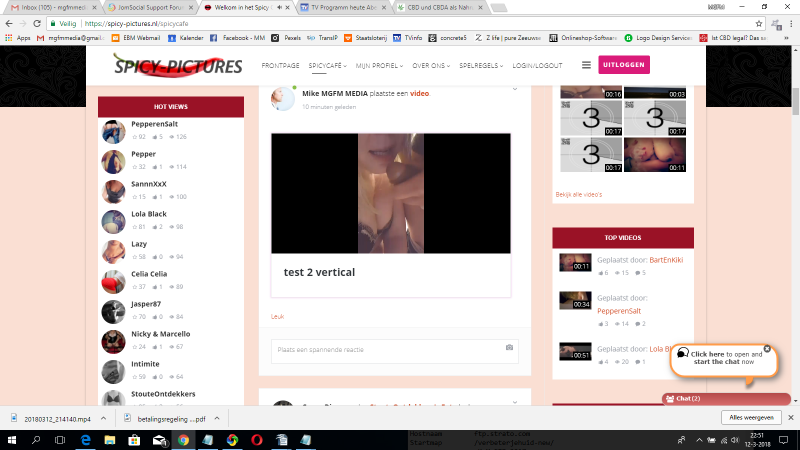The height and width of the screenshot is (450, 800).
Task: Mute the Spicy tab audio icon
Action: tap(279, 8)
